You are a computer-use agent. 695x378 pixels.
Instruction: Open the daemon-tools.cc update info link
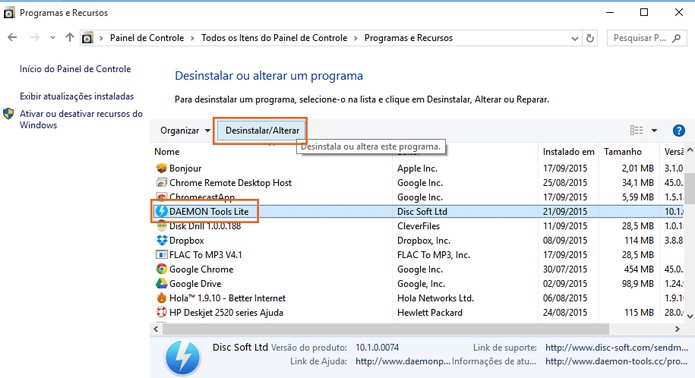pos(617,361)
